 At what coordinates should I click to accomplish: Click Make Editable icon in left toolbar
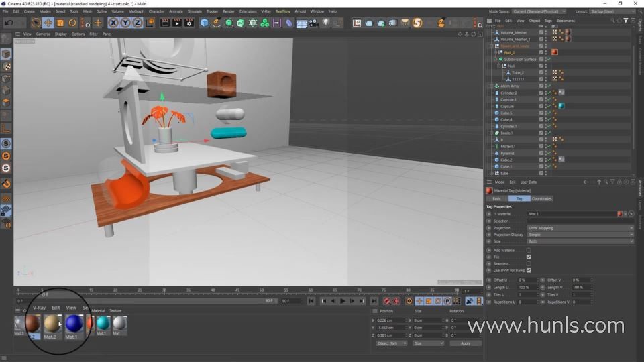click(6, 54)
